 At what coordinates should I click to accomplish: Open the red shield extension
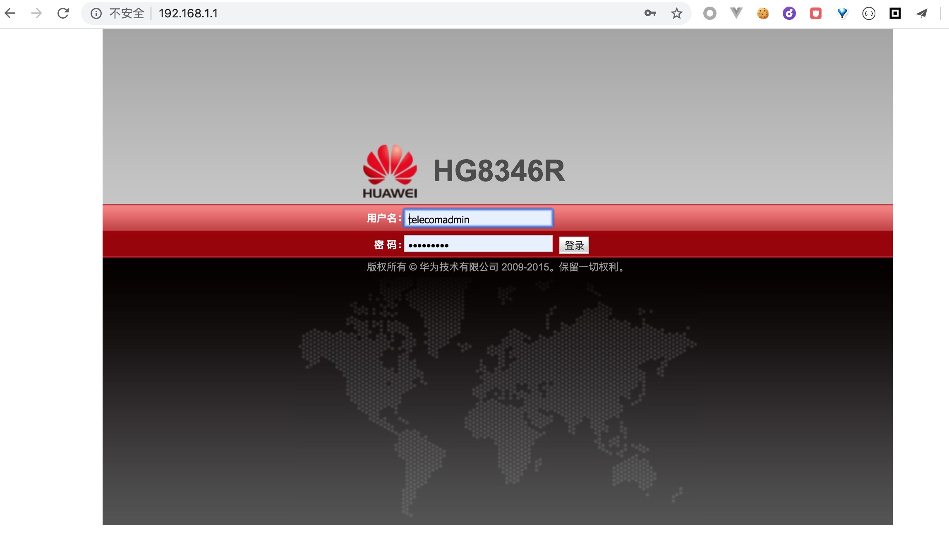815,14
